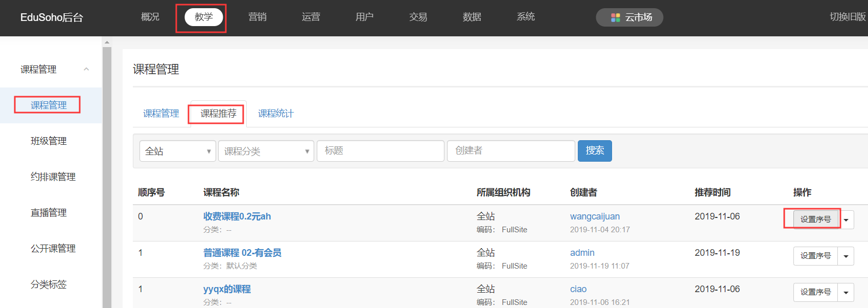Go to 班级管理 in sidebar

tap(49, 141)
